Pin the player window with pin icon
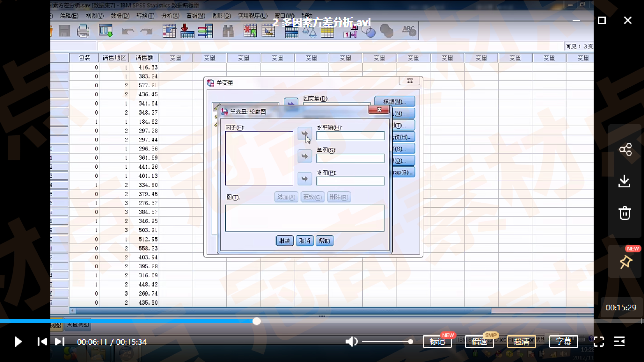Viewport: 644px width, 362px height. pyautogui.click(x=625, y=262)
